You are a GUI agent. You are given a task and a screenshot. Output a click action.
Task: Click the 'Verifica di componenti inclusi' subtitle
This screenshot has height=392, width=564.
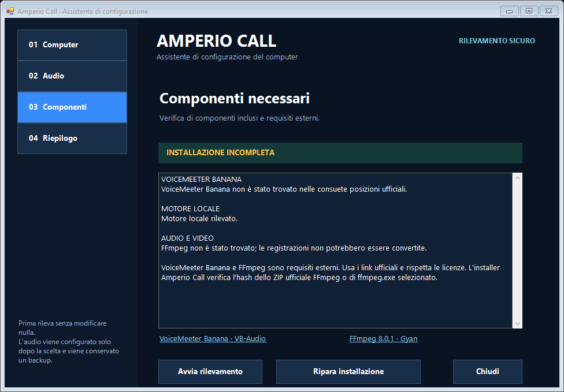click(240, 118)
